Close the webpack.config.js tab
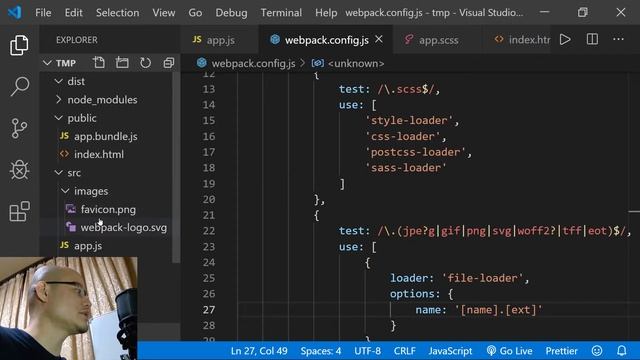The width and height of the screenshot is (640, 360). [379, 39]
